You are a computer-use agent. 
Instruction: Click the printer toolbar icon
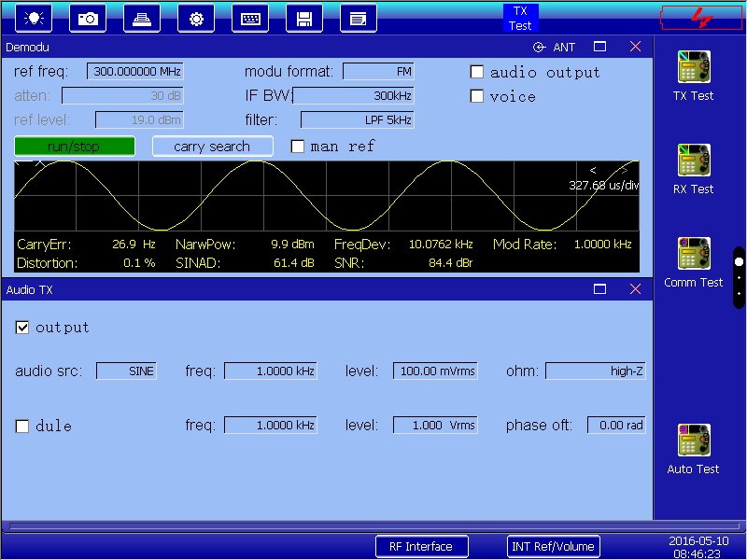tap(142, 18)
